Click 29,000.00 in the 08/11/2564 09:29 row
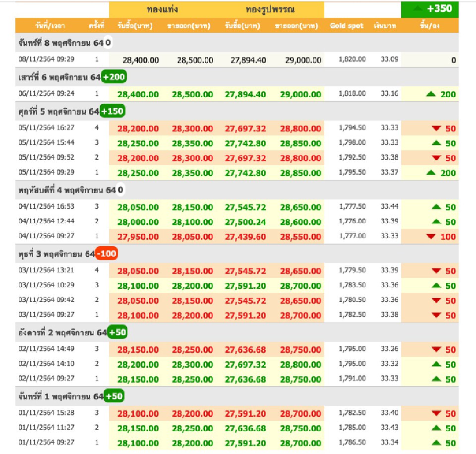The image size is (476, 454). click(x=303, y=60)
